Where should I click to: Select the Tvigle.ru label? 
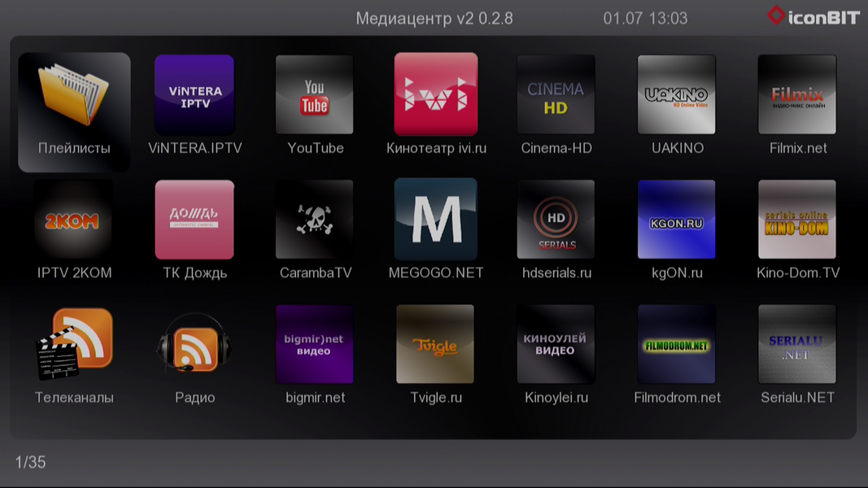tap(436, 399)
